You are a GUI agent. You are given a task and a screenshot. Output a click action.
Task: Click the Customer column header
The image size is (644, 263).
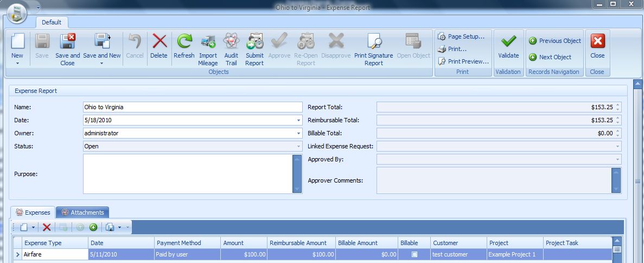tap(458, 243)
